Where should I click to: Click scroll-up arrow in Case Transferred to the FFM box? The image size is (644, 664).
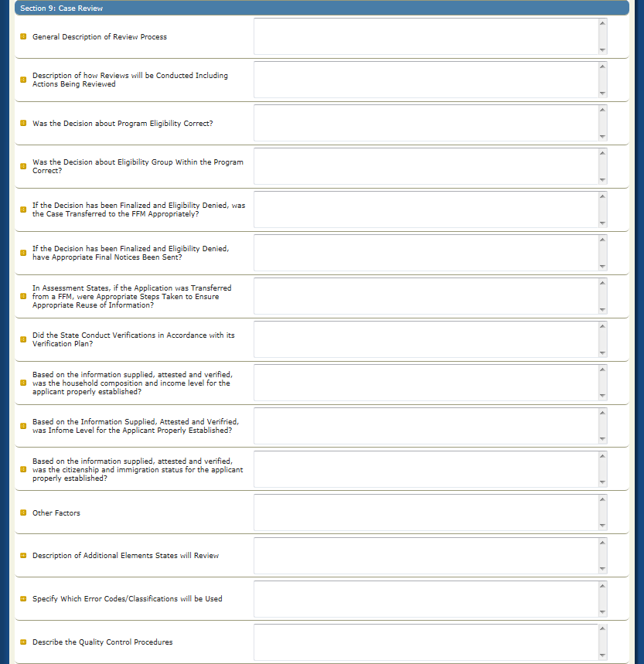click(602, 196)
